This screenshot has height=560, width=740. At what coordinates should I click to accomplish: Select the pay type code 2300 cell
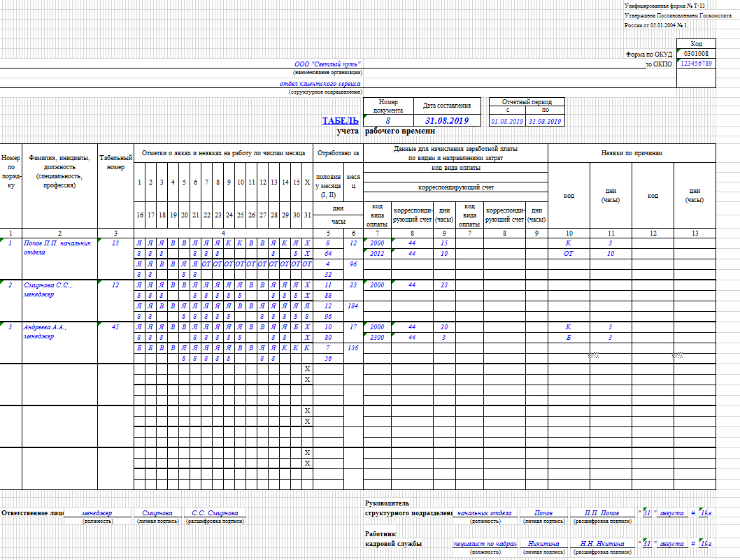377,337
